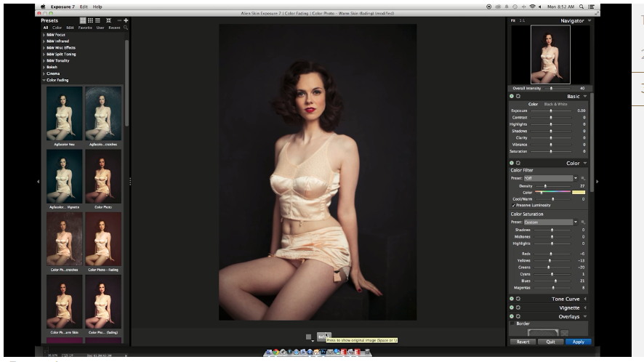
Task: Collapse the Navigator panel
Action: [589, 20]
